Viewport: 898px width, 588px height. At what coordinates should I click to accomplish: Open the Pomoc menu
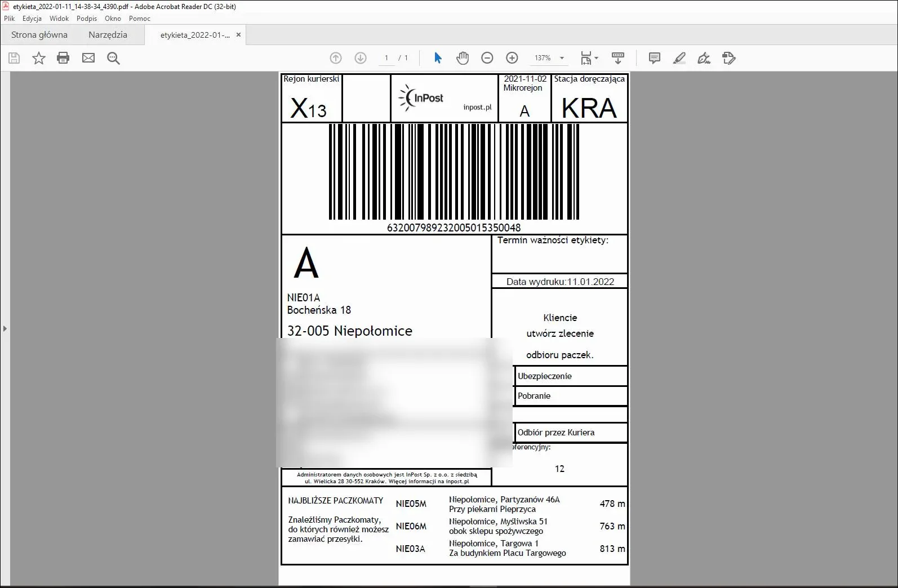click(140, 19)
